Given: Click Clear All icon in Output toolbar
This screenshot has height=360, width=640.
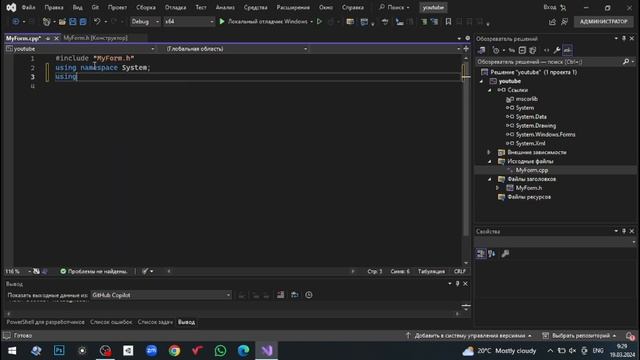Looking at the screenshot, I should (x=280, y=295).
